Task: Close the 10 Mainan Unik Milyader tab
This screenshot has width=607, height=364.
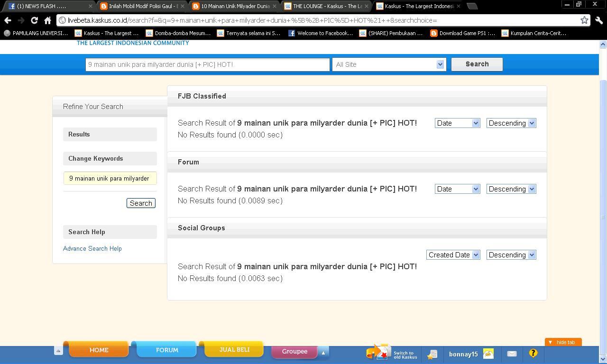Action: [275, 6]
